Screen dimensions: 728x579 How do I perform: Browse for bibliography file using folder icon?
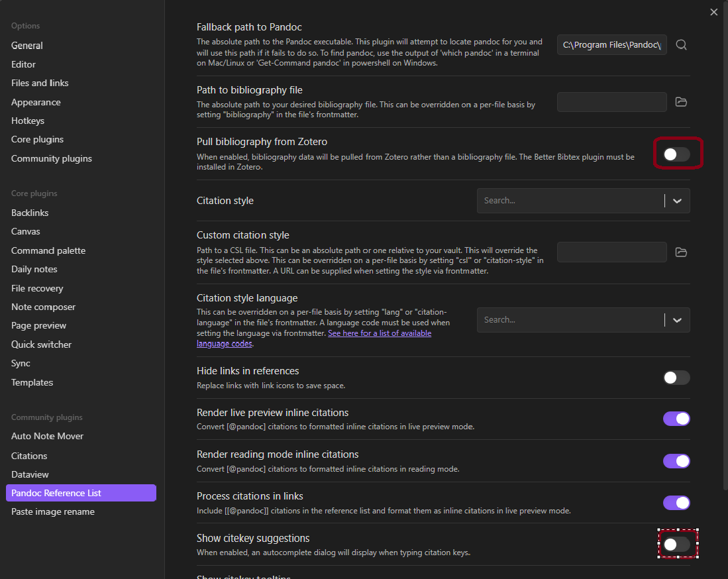tap(681, 102)
